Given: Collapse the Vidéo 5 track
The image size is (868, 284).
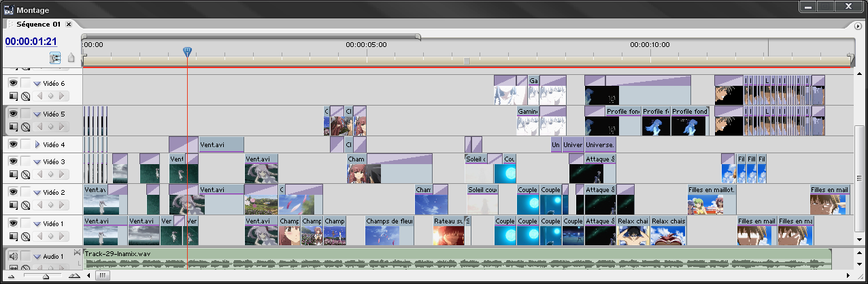Looking at the screenshot, I should [37, 114].
